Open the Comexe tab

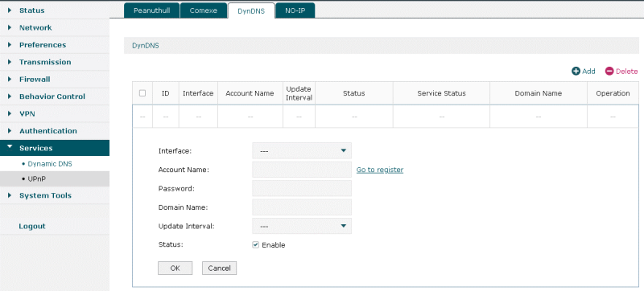(x=204, y=10)
